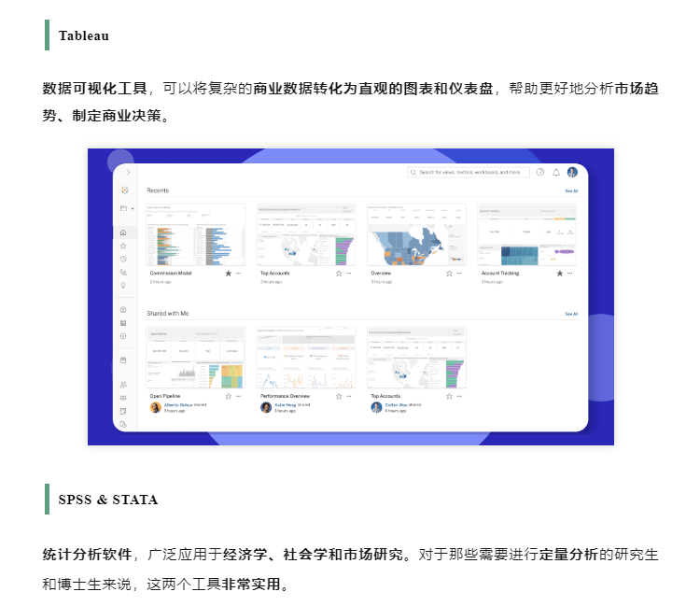Image resolution: width=700 pixels, height=606 pixels.
Task: Click See All beside the Shared with Me heading
Action: tap(571, 314)
